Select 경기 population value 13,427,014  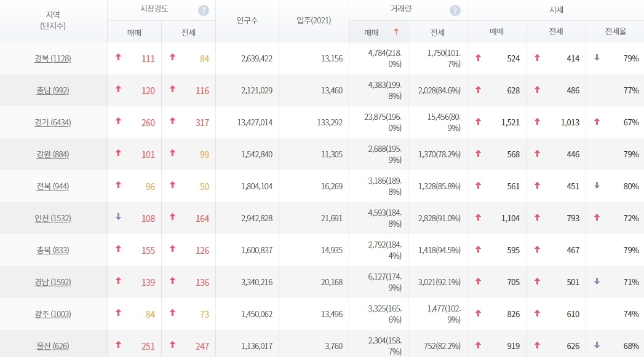pos(255,123)
